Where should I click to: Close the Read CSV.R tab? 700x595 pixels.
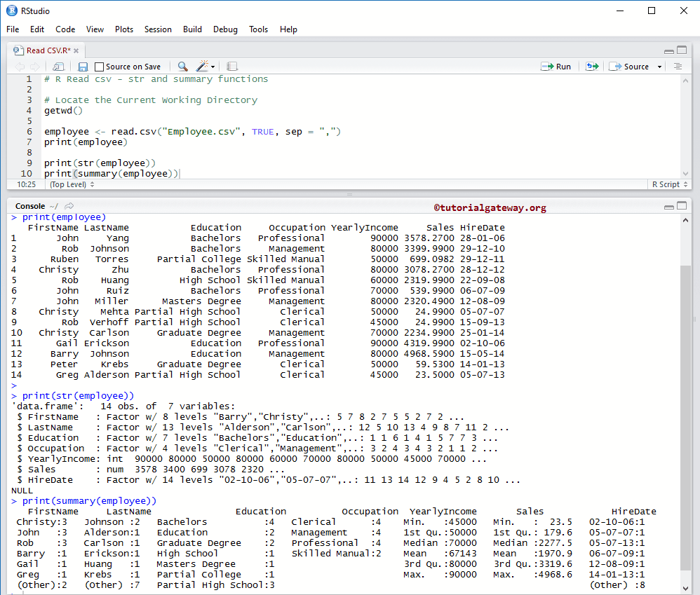76,50
